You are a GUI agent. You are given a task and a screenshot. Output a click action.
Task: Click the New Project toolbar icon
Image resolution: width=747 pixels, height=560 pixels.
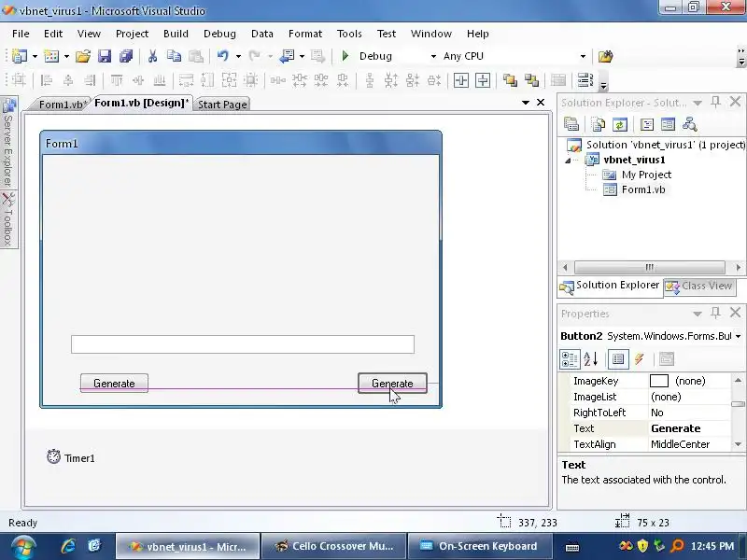click(x=20, y=56)
